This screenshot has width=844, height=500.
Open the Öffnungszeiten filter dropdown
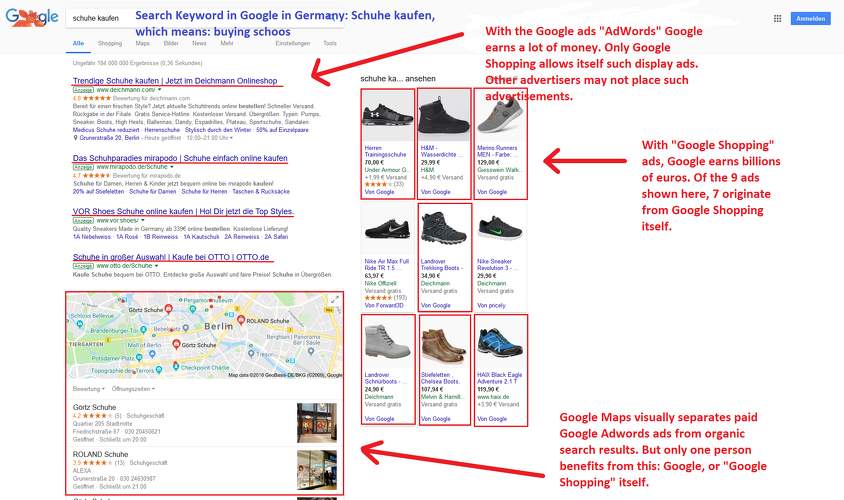(133, 389)
